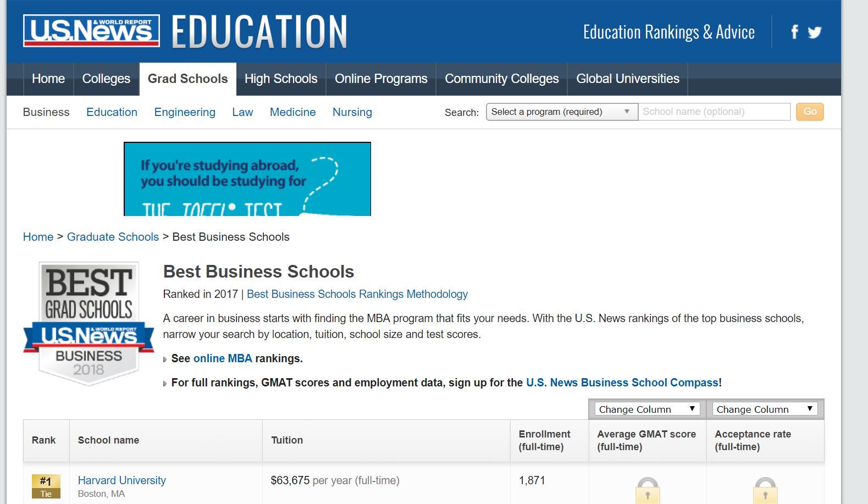Select the Colleges navigation tab
The height and width of the screenshot is (504, 868).
click(x=106, y=79)
